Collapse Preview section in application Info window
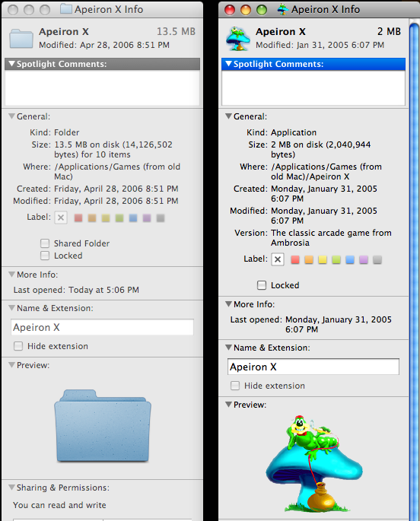 point(228,405)
